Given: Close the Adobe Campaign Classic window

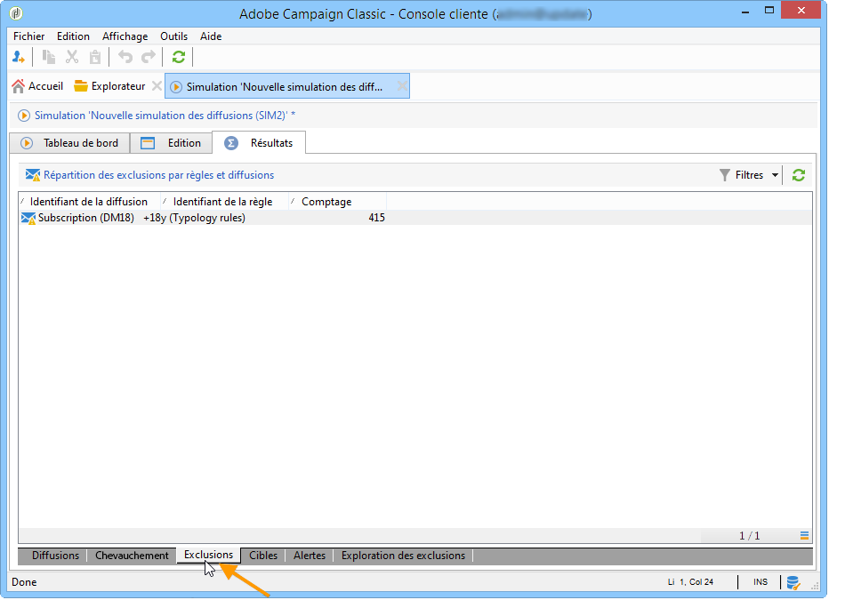Looking at the screenshot, I should [x=801, y=11].
